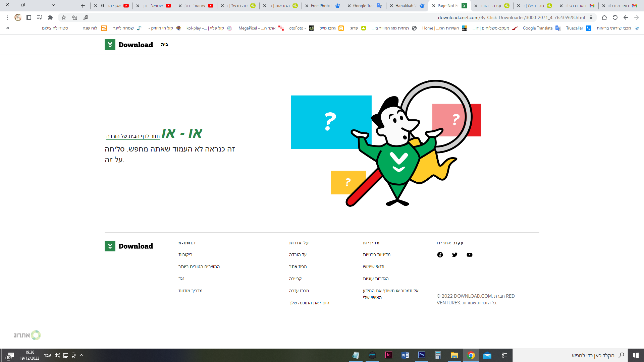Screen dimensions: 644x362
Task: Bookmark this page with the star icon
Action: [64, 17]
